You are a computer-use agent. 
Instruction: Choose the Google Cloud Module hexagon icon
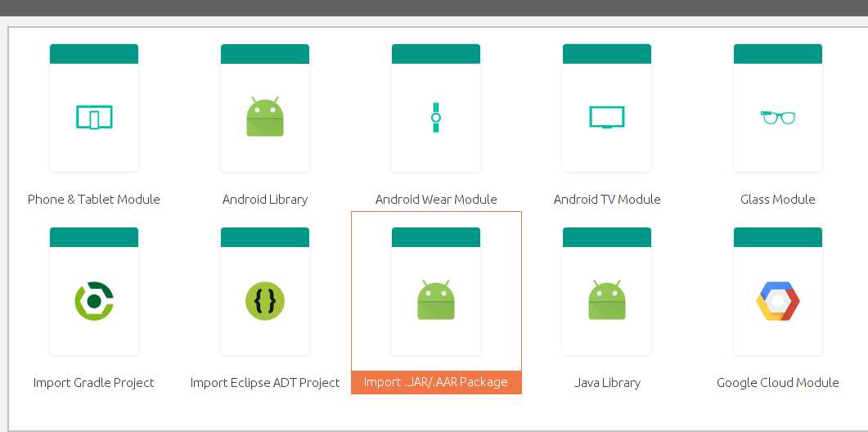coord(778,301)
